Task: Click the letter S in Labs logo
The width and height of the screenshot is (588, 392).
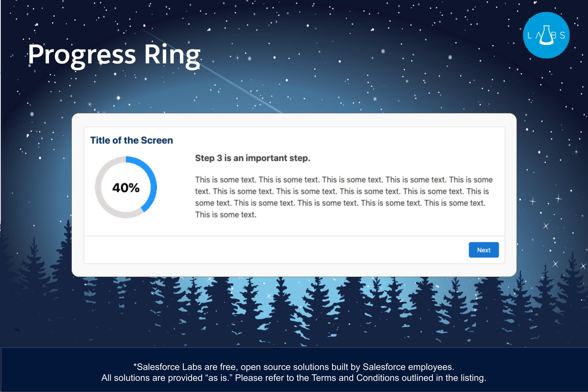Action: coord(562,35)
